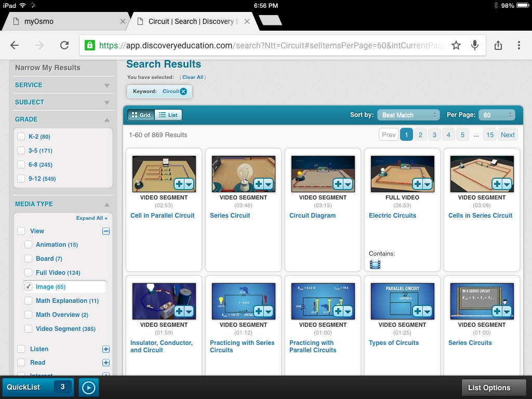Open the List Options button
The height and width of the screenshot is (399, 532).
(494, 388)
